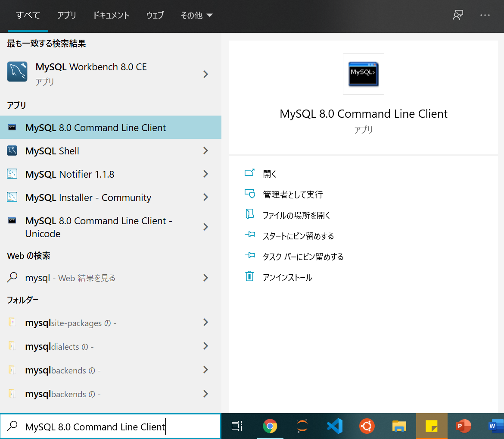Click Command Line Client - Unicode icon

12,220
